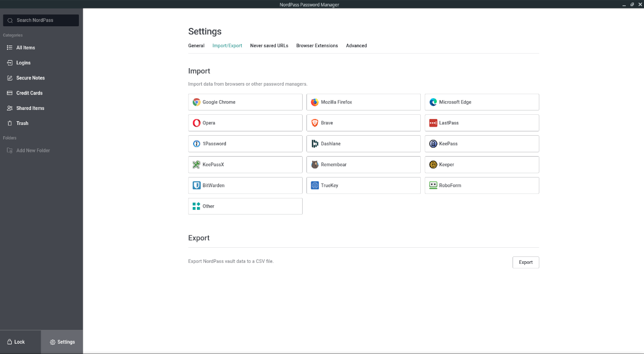Switch to the General settings tab

click(x=196, y=46)
